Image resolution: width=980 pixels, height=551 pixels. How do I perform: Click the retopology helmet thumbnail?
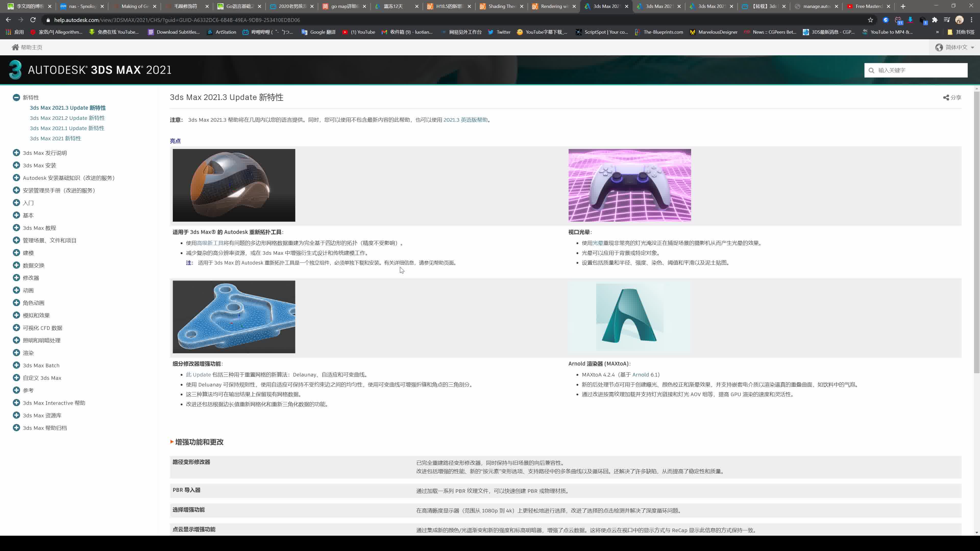[234, 185]
